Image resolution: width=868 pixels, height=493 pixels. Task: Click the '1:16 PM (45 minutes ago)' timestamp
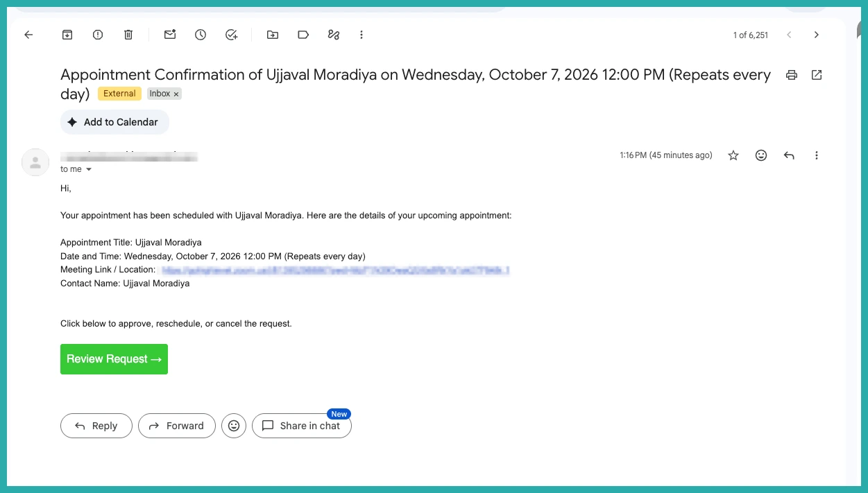(x=666, y=155)
